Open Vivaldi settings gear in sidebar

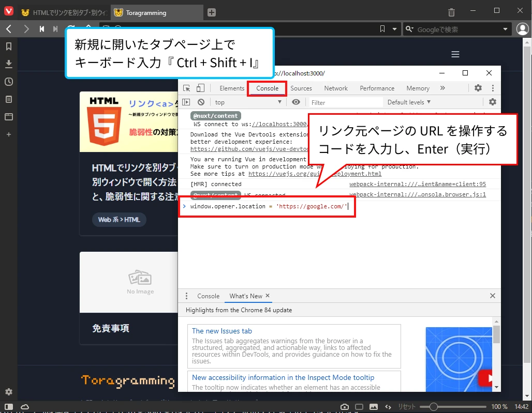click(9, 392)
